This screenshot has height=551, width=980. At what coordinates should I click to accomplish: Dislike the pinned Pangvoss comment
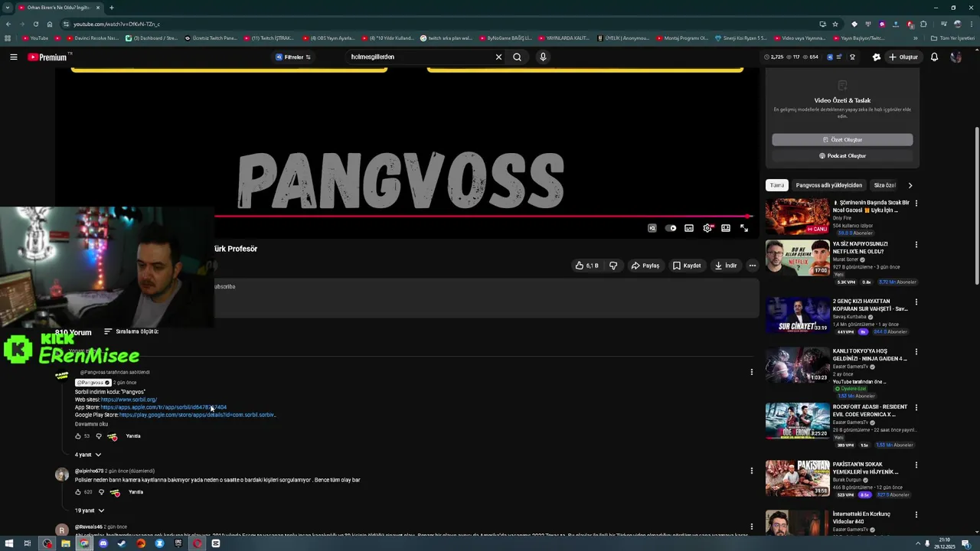pyautogui.click(x=98, y=436)
